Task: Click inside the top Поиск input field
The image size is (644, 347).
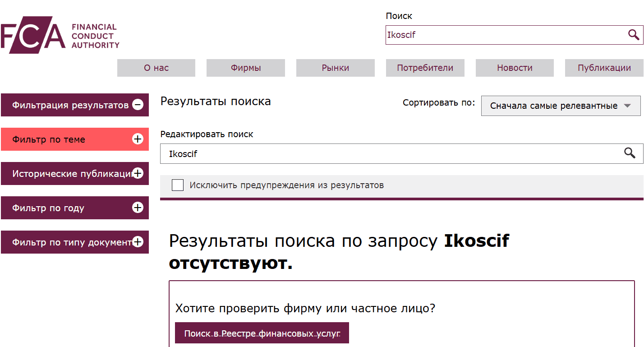Action: (496, 34)
